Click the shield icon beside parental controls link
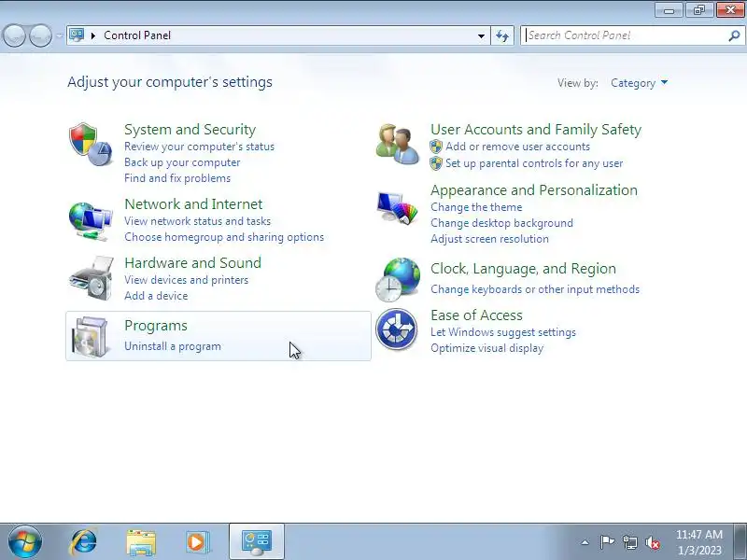Screen dimensions: 747x560 (x=436, y=163)
